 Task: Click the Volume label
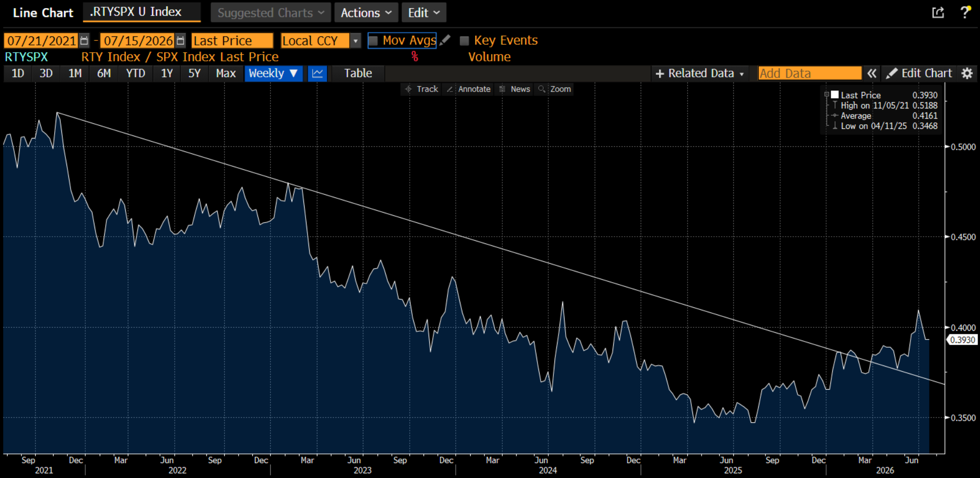pos(489,57)
